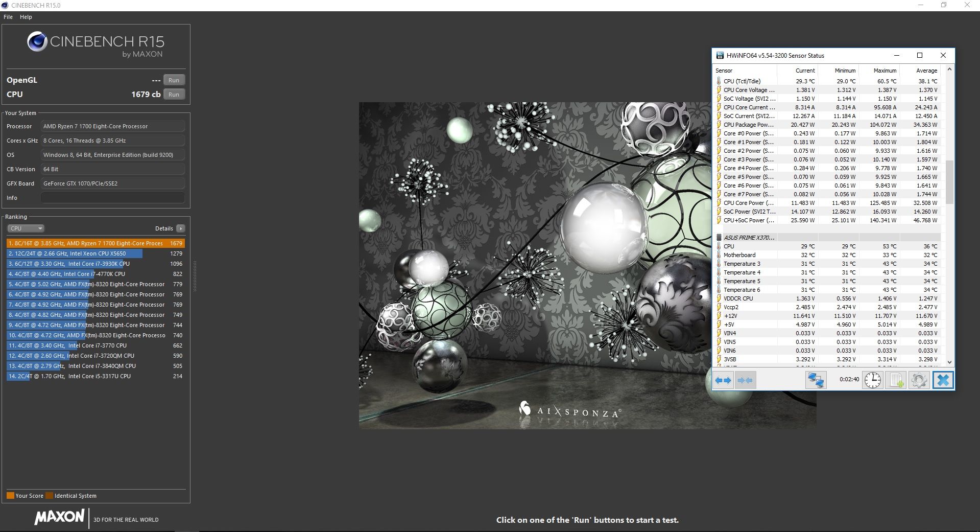The image size is (980, 532).
Task: Minimize the HWiNFO64 Sensor Status window
Action: coord(897,55)
